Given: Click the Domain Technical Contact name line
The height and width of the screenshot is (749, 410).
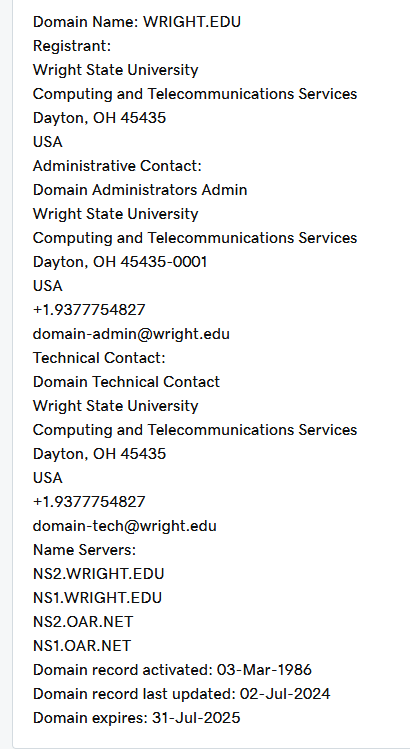Looking at the screenshot, I should [126, 382].
